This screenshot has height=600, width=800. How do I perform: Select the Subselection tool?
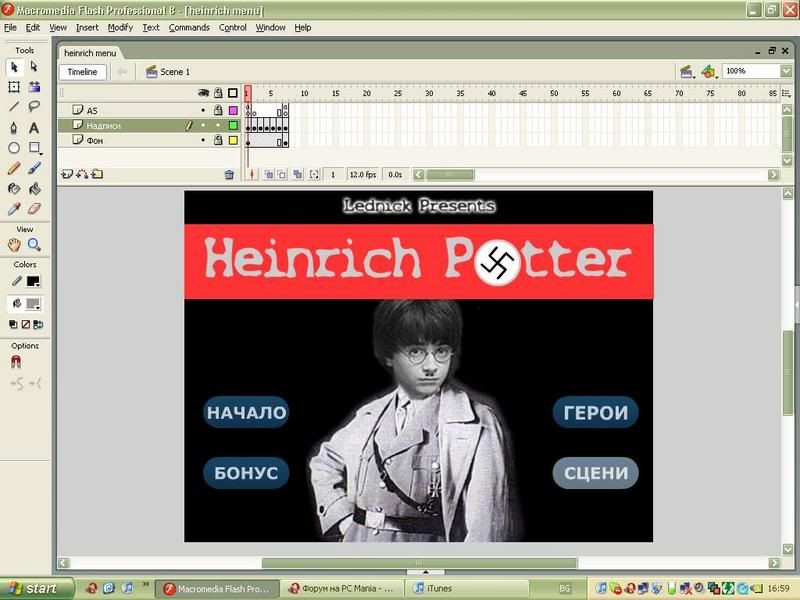point(34,67)
